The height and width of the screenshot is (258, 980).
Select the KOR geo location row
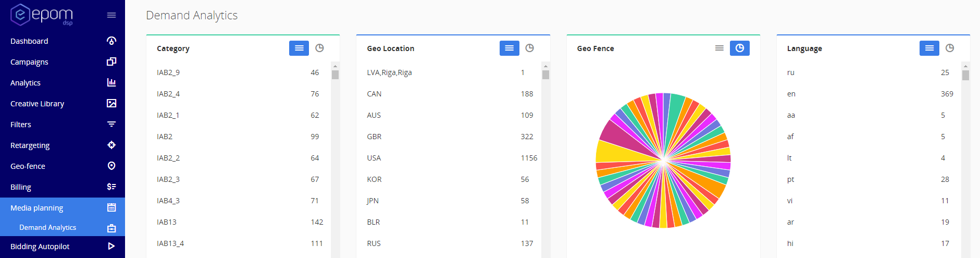pos(449,179)
